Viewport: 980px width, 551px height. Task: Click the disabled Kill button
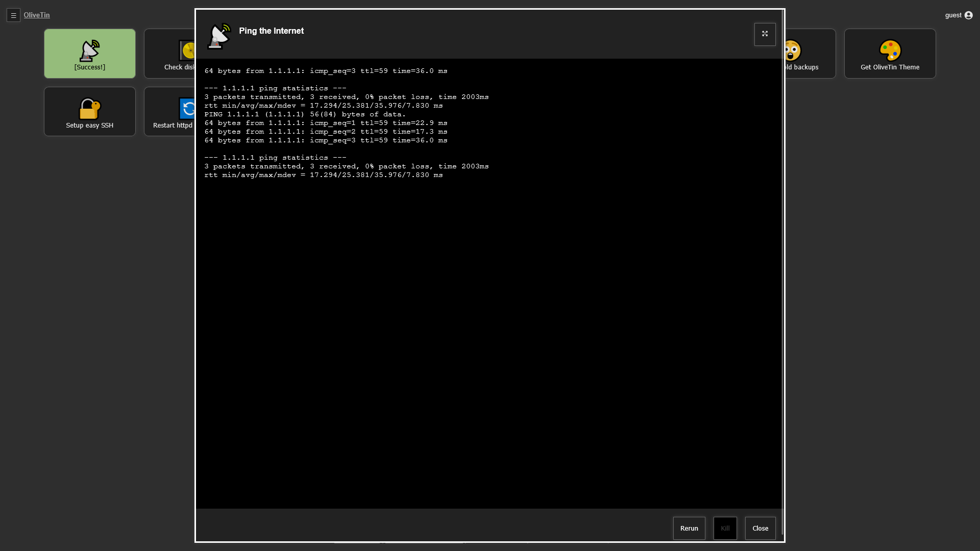(x=725, y=528)
